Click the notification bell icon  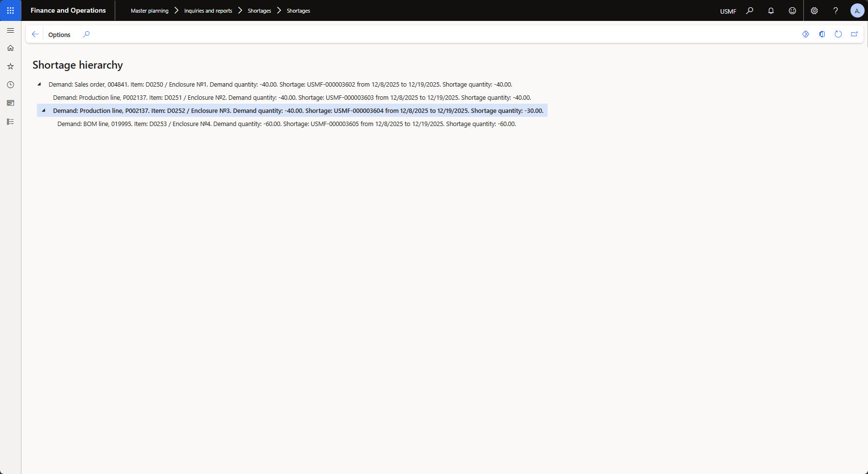[771, 11]
